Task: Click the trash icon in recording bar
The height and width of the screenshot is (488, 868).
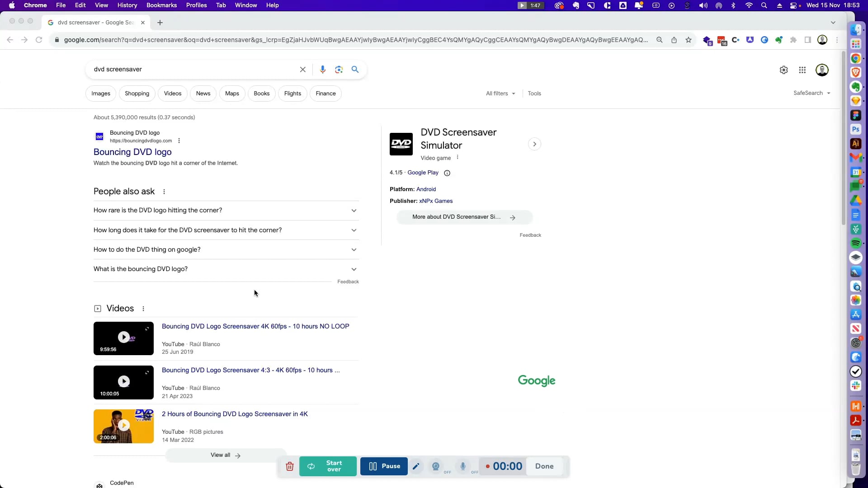Action: click(290, 466)
